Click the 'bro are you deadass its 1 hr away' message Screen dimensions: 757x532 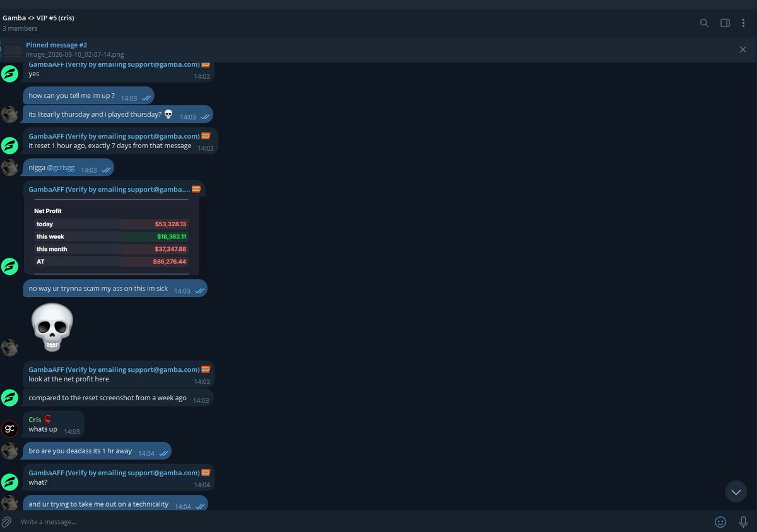(x=98, y=451)
